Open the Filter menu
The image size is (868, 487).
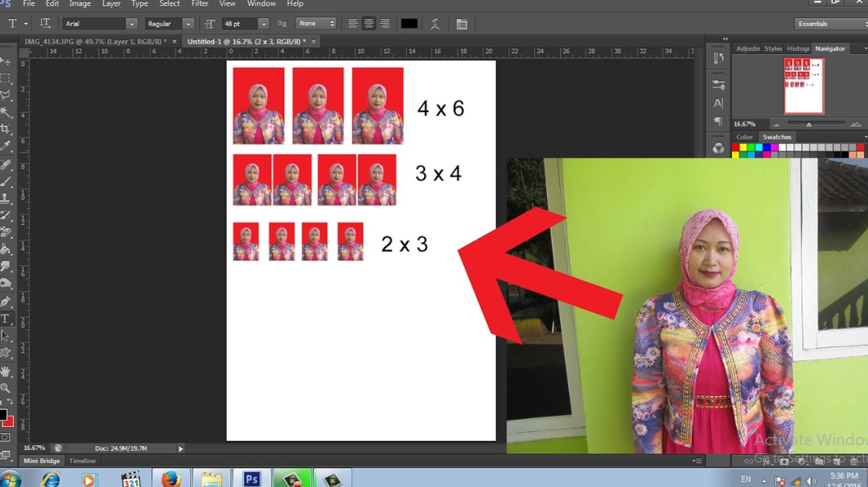(199, 3)
